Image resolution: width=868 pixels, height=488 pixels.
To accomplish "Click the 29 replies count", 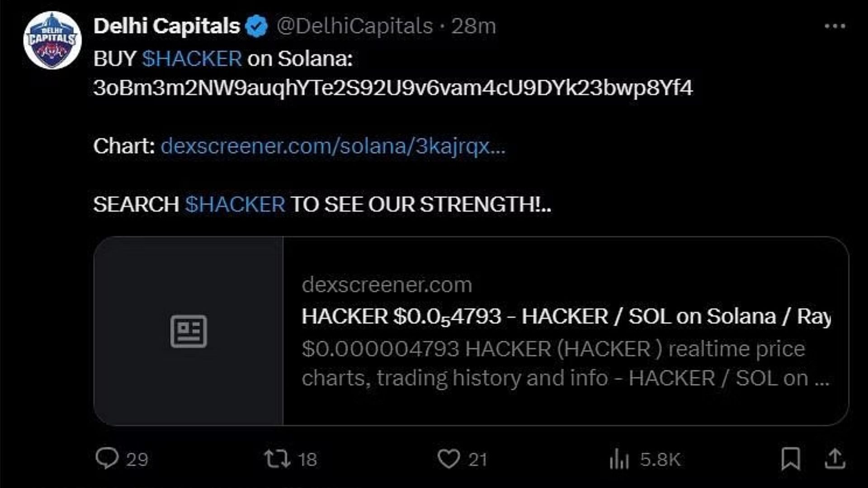I will pos(137,460).
